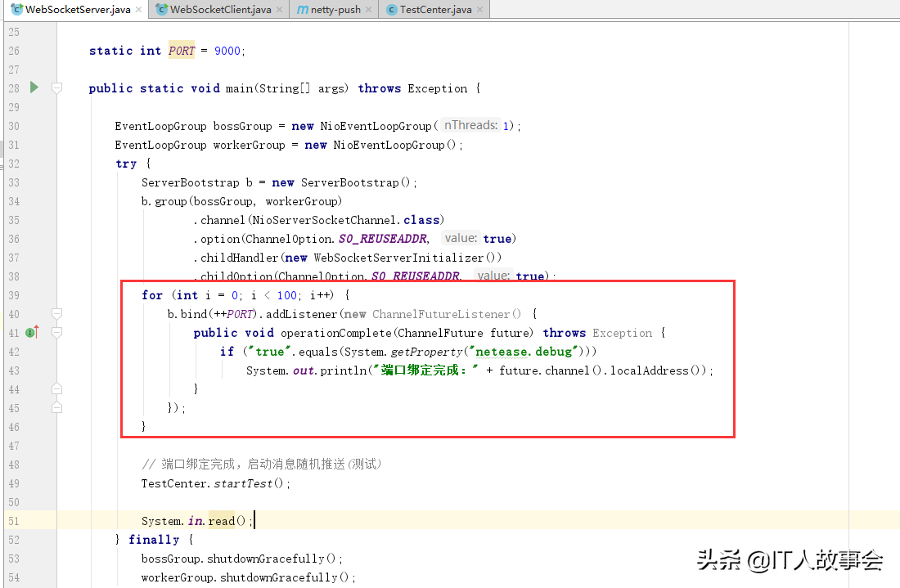The width and height of the screenshot is (900, 588).
Task: Close the WebSocketClient.java editor tab
Action: pyautogui.click(x=280, y=10)
